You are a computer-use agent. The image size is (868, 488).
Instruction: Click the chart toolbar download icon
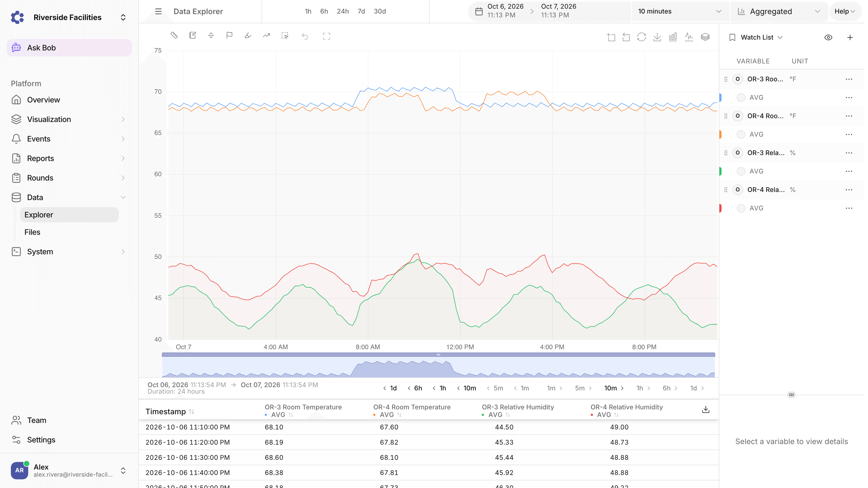(x=657, y=37)
